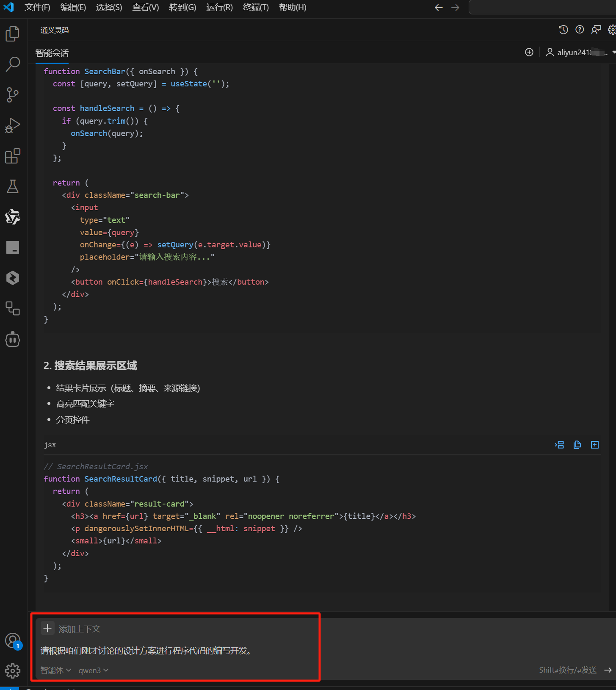Open the feedback icon in Lingma header
This screenshot has height=690, width=616.
[596, 30]
